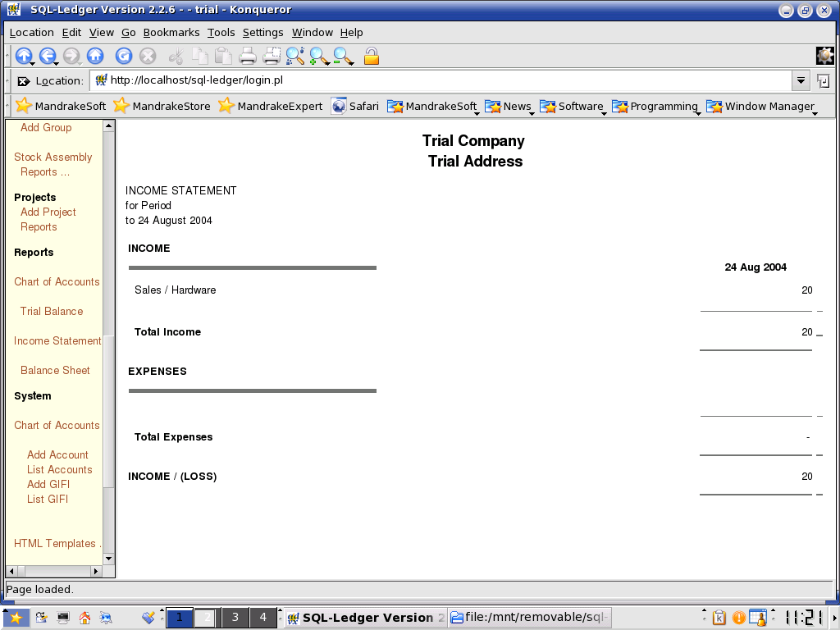840x630 pixels.
Task: Click the Home toolbar icon
Action: (x=95, y=56)
